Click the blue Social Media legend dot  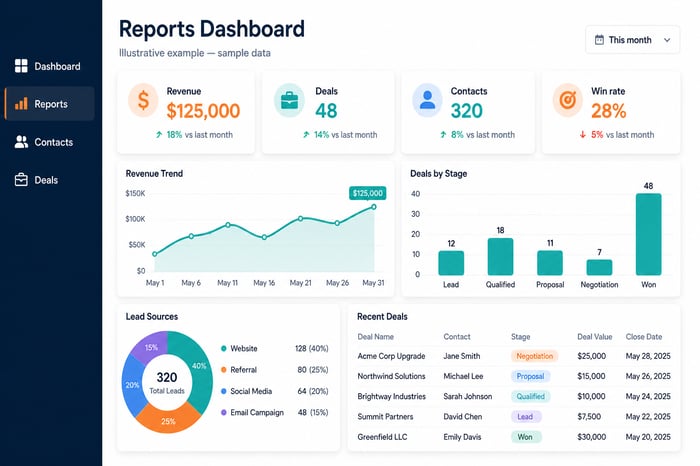tap(224, 391)
